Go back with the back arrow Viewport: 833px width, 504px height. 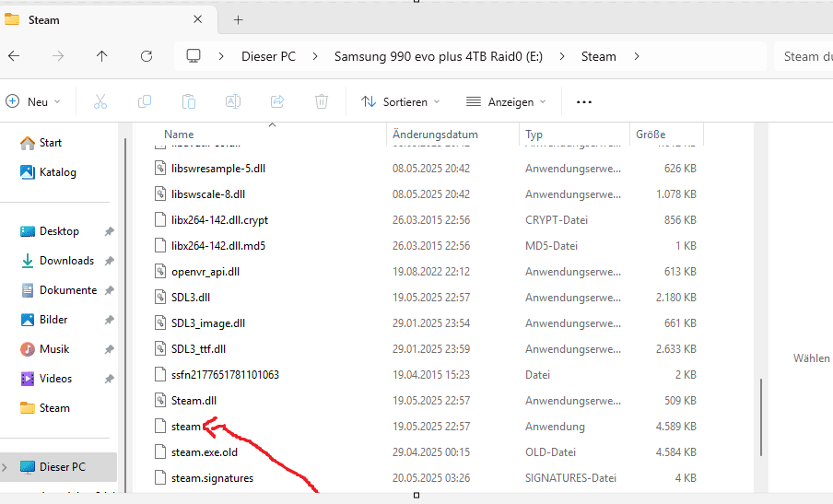tap(15, 56)
